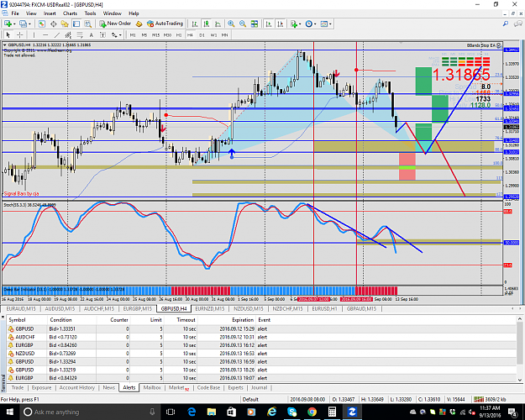Switch chart to M15 timeframe
The width and height of the screenshot is (525, 420).
coord(155,34)
